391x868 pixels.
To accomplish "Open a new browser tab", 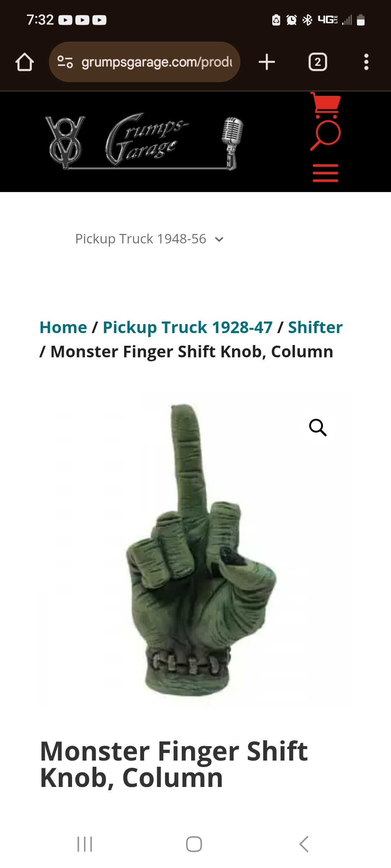I will [267, 62].
